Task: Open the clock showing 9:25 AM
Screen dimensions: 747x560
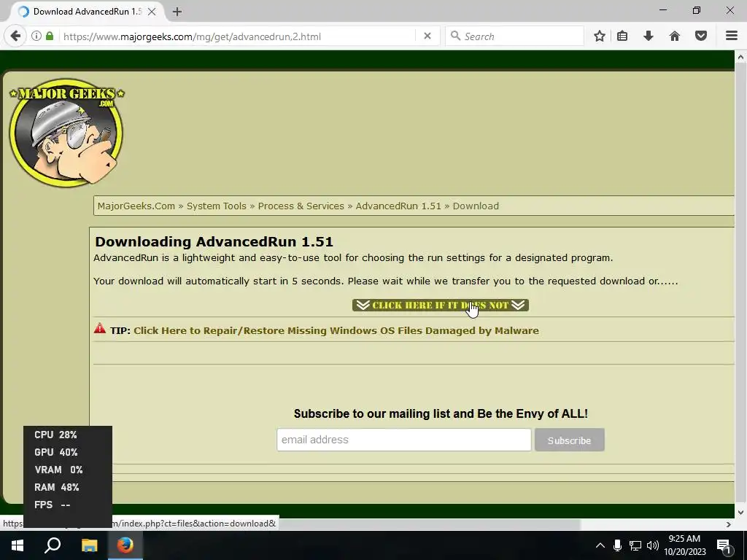Action: coord(684,545)
